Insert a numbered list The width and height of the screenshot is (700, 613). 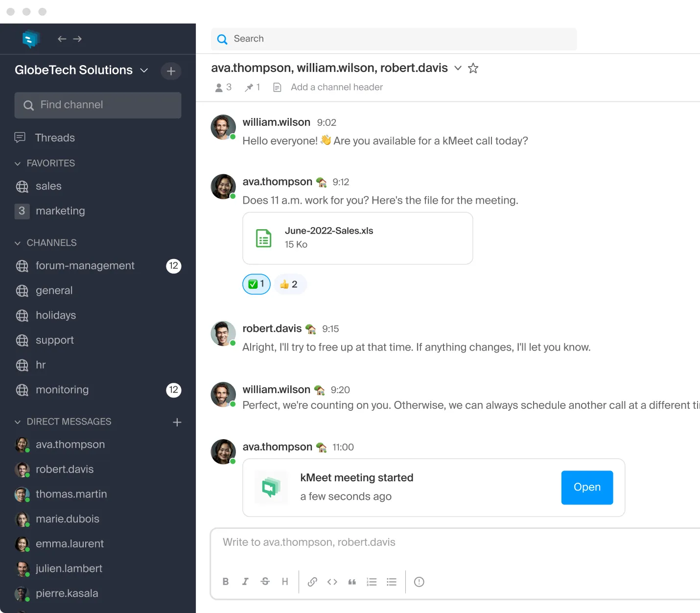coord(372,582)
